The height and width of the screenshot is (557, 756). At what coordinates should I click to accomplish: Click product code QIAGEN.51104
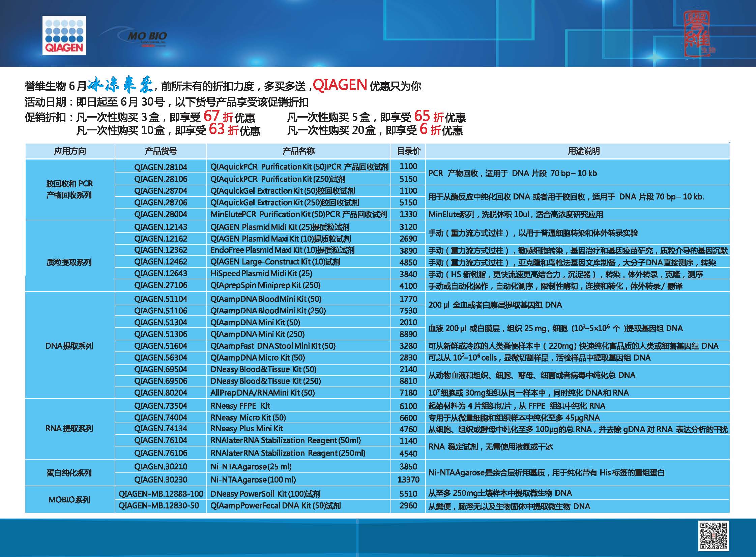pos(161,299)
